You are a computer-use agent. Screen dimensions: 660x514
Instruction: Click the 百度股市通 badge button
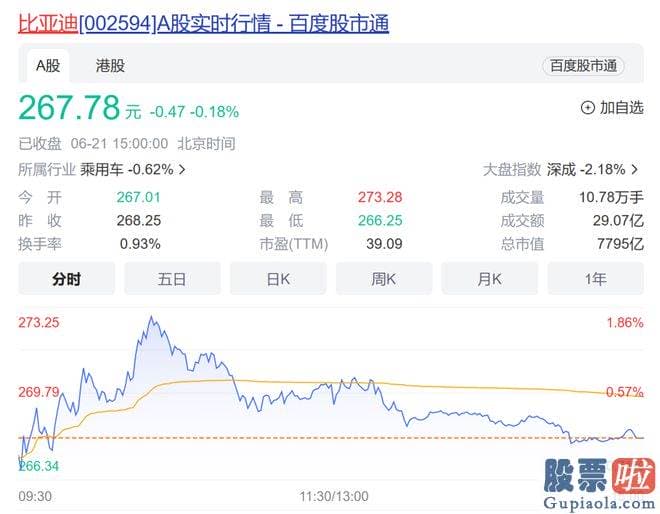[x=583, y=66]
